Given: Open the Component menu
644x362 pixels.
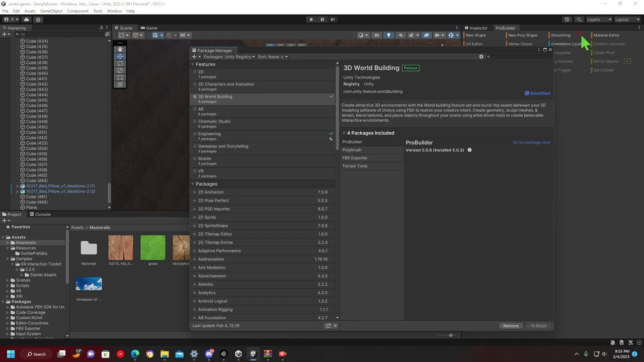Looking at the screenshot, I should tap(77, 11).
